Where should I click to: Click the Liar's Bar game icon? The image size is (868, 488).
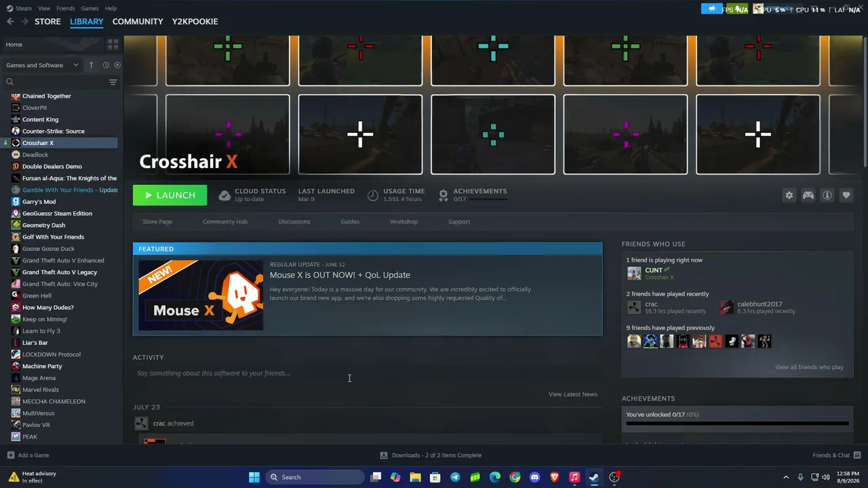tap(16, 343)
